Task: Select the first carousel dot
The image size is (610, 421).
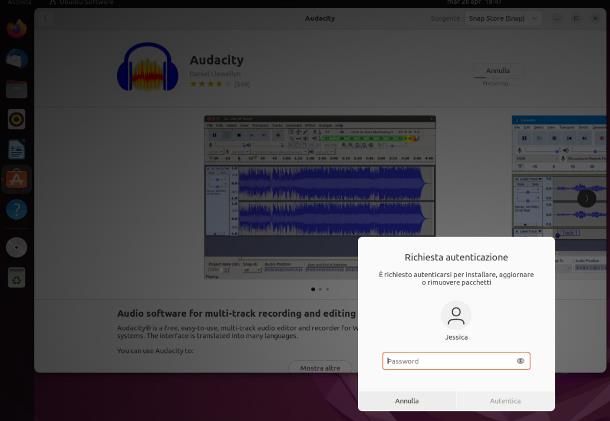Action: pos(313,289)
